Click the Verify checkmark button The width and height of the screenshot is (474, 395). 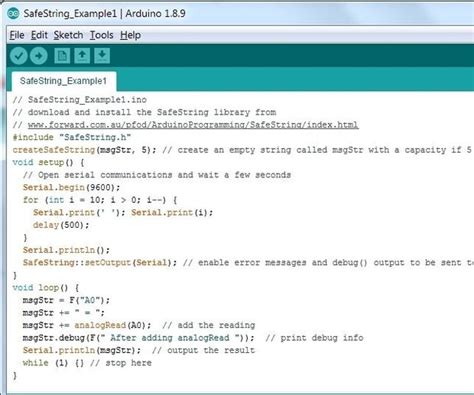(18, 56)
